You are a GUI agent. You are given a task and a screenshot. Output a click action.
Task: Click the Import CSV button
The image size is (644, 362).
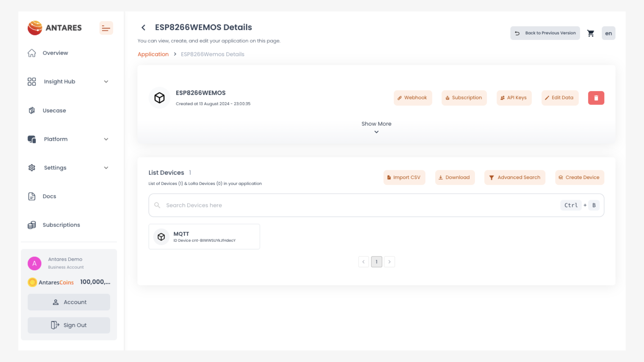point(404,178)
